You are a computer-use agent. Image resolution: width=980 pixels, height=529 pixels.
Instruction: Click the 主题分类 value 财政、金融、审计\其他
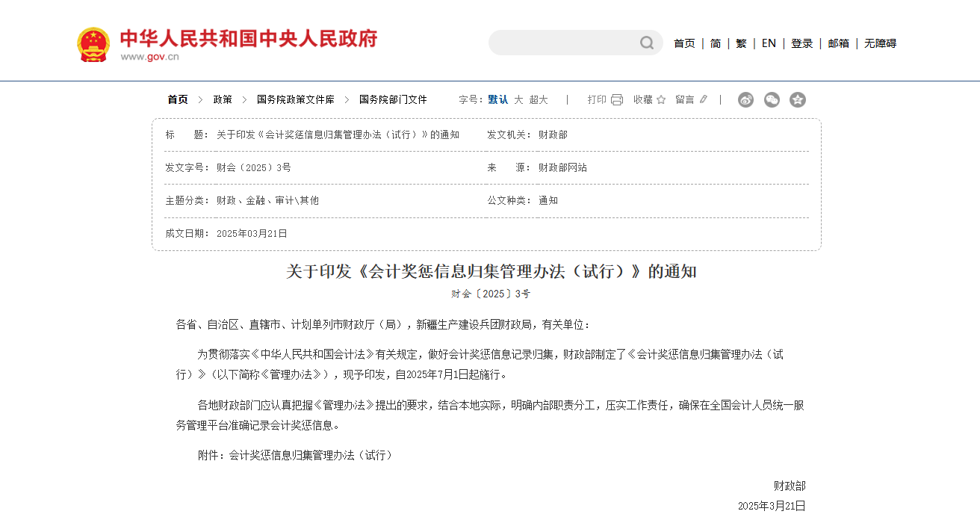coord(267,200)
